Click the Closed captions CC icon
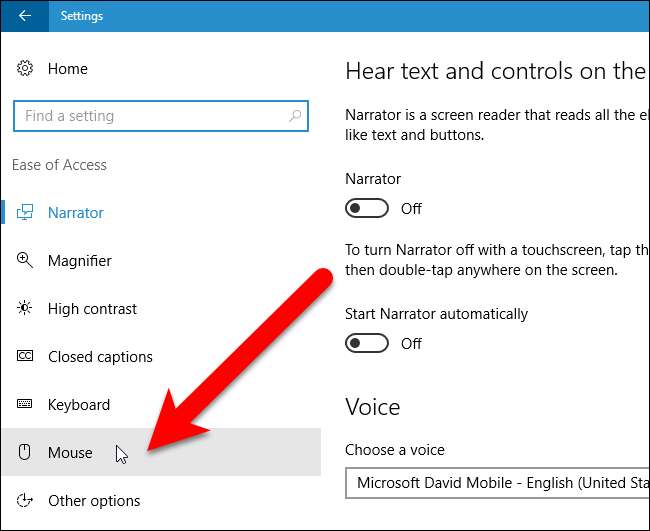Image resolution: width=650 pixels, height=531 pixels. [x=26, y=357]
